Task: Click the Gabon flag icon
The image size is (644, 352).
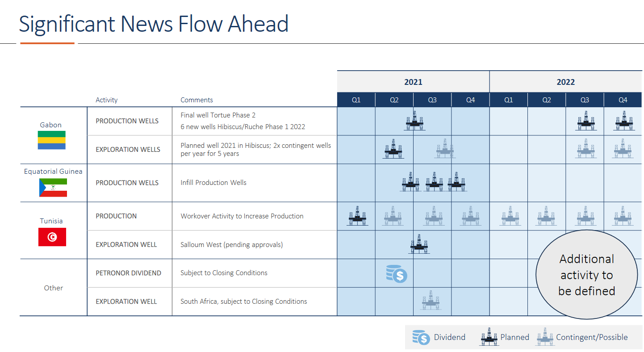Action: point(51,140)
